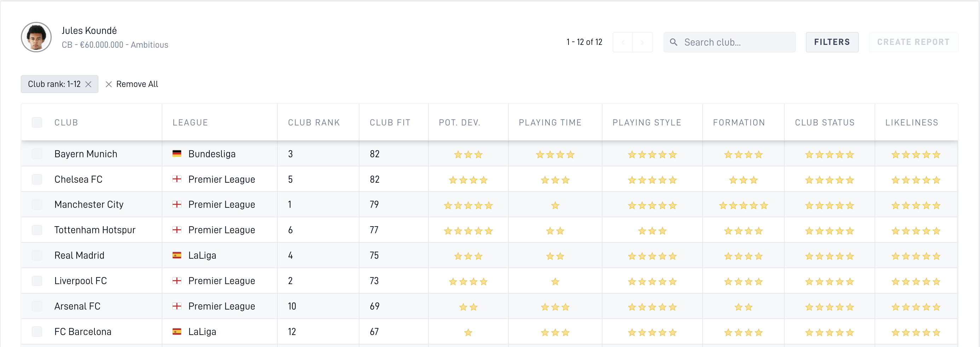The width and height of the screenshot is (980, 347).
Task: Click the search magnifier icon
Action: (x=673, y=42)
